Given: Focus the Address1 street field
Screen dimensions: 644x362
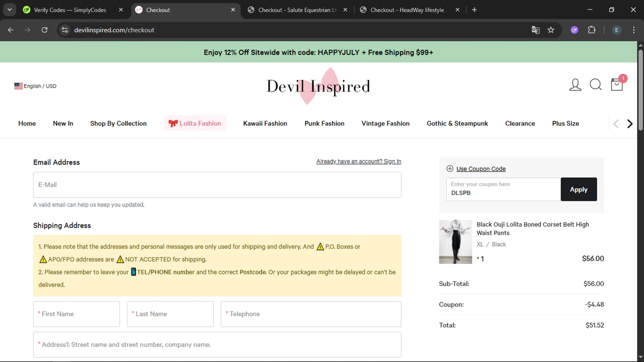Looking at the screenshot, I should pyautogui.click(x=217, y=345).
